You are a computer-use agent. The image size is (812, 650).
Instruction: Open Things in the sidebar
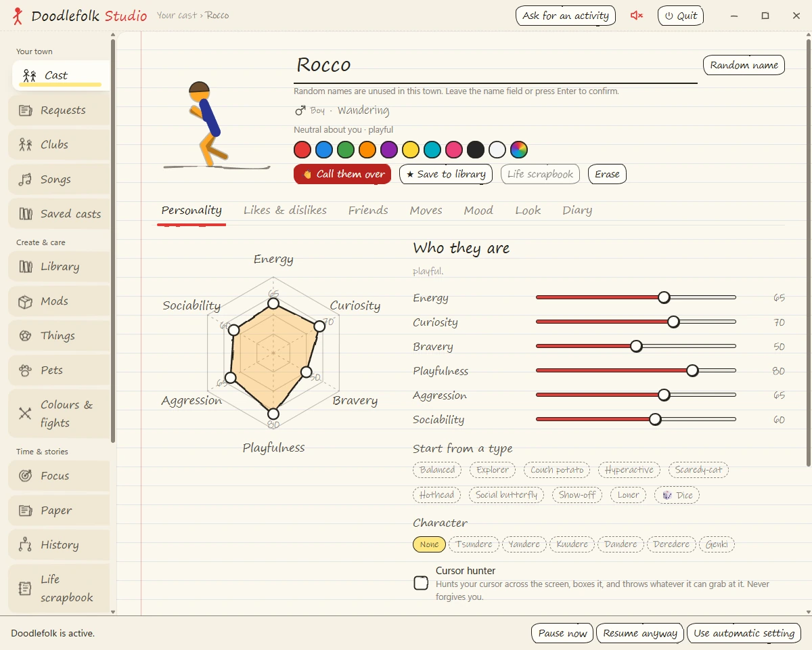pos(59,335)
